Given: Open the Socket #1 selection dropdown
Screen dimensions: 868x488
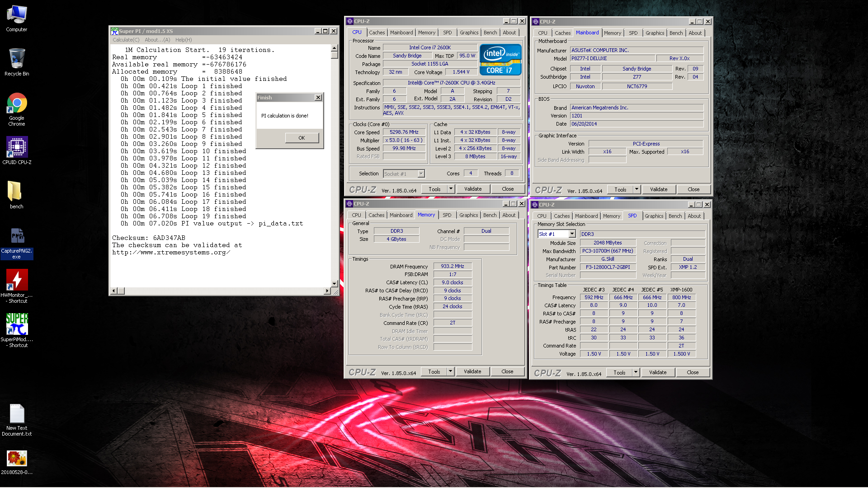Looking at the screenshot, I should point(421,174).
